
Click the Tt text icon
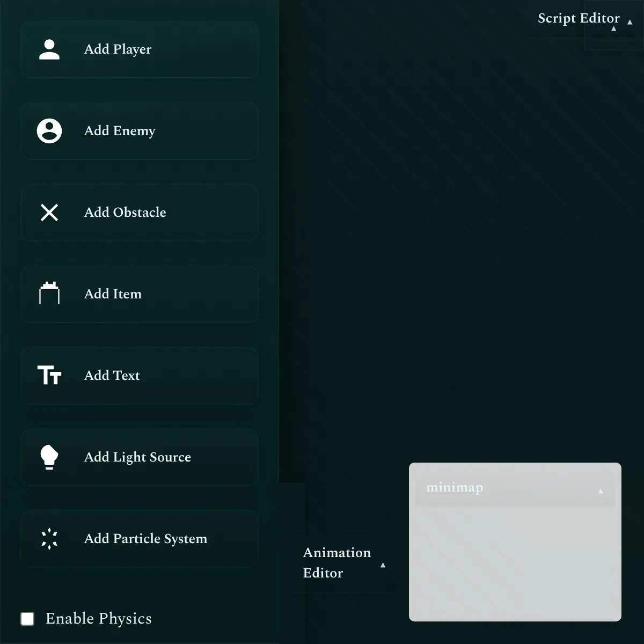coord(49,375)
